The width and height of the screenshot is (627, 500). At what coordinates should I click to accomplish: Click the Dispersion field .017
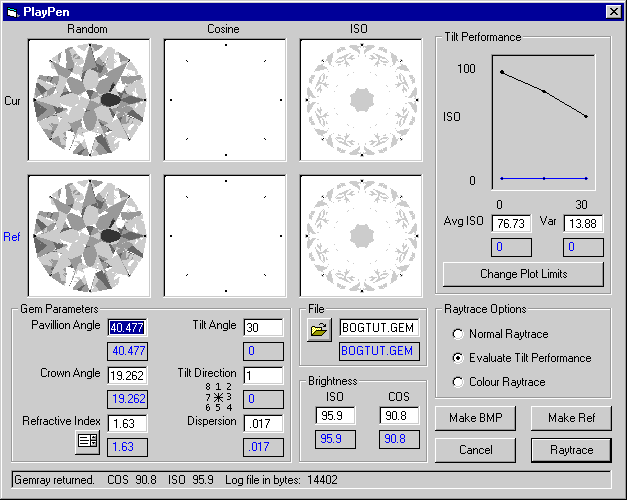[x=264, y=424]
